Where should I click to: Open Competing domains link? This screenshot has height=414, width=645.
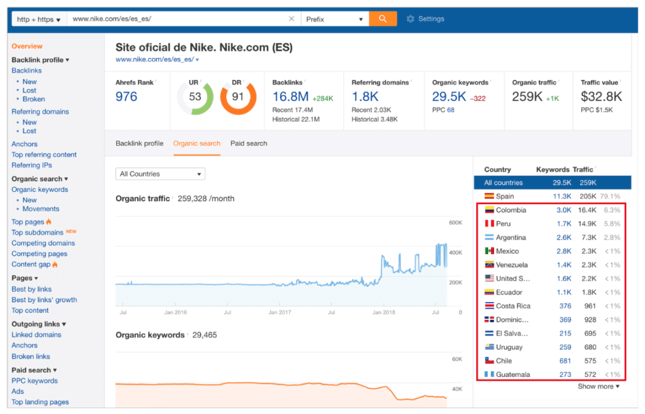[43, 243]
